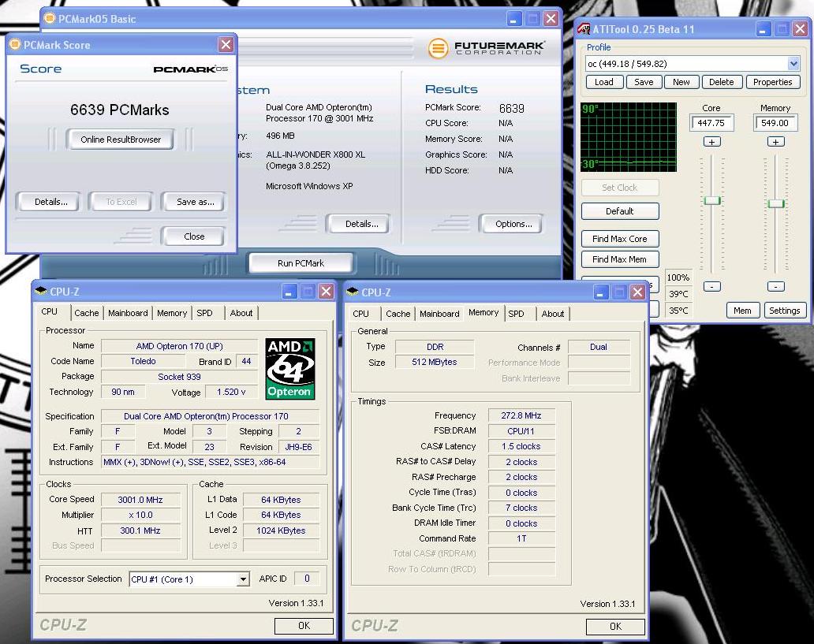Create a New ATITool profile
Screen dimensions: 814x644
(x=681, y=82)
